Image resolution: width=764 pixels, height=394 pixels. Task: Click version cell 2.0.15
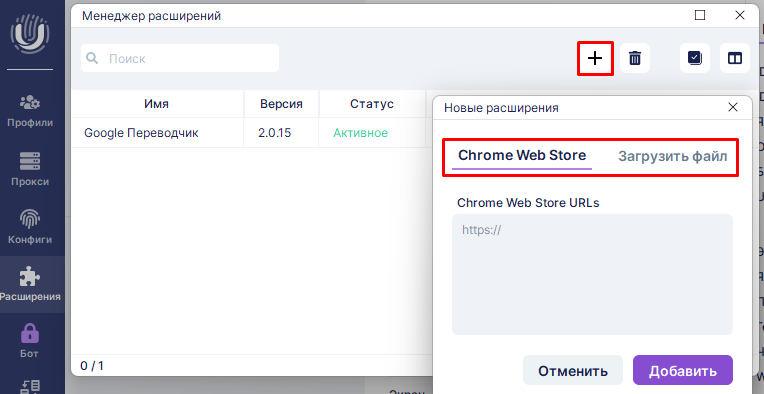pyautogui.click(x=275, y=132)
